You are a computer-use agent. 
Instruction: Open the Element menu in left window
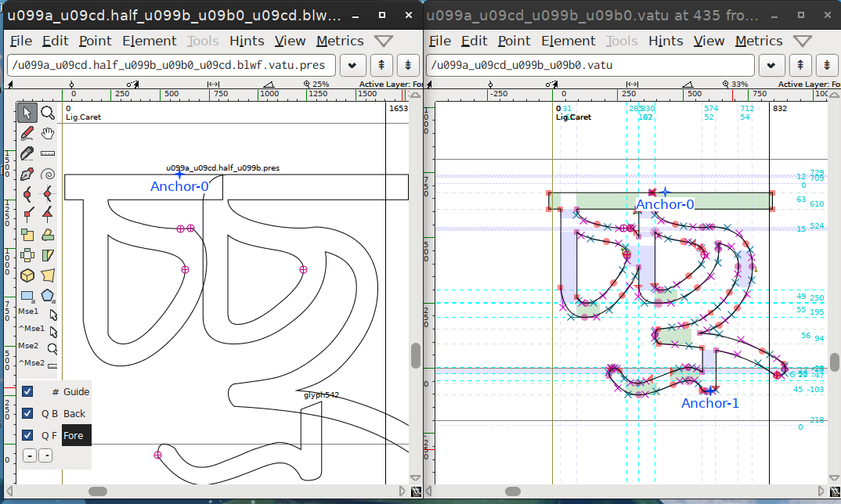[150, 41]
